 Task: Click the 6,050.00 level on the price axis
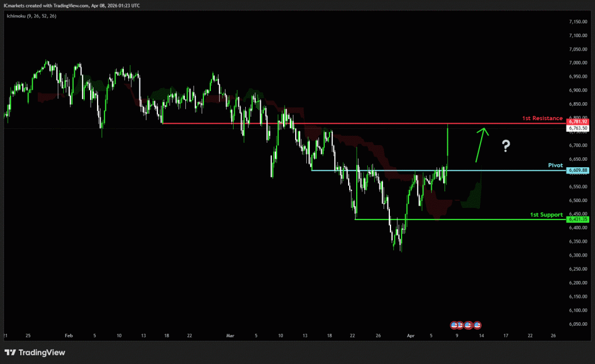coord(579,324)
